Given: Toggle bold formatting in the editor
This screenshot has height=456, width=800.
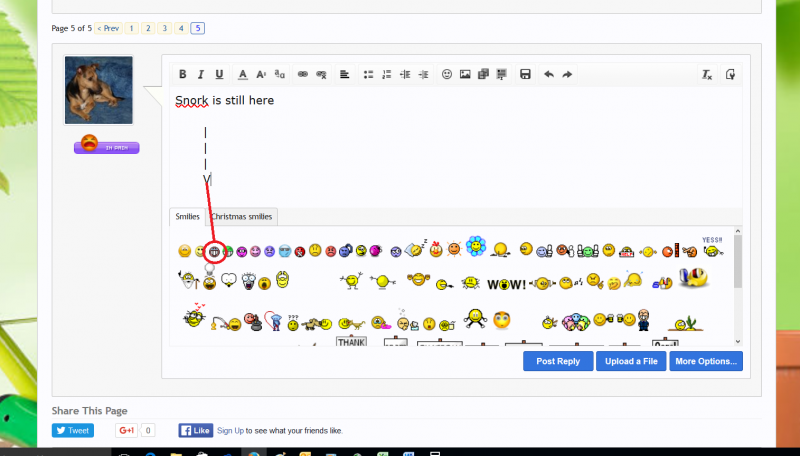Looking at the screenshot, I should point(183,74).
